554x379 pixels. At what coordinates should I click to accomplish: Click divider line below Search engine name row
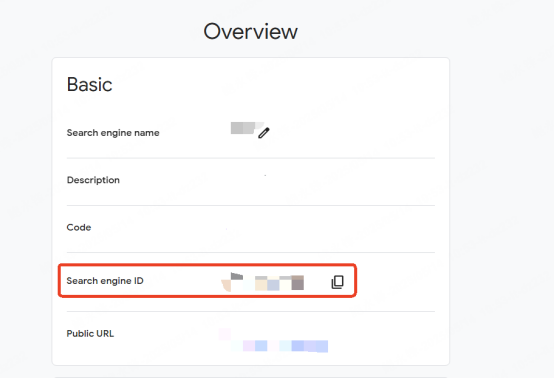point(251,158)
